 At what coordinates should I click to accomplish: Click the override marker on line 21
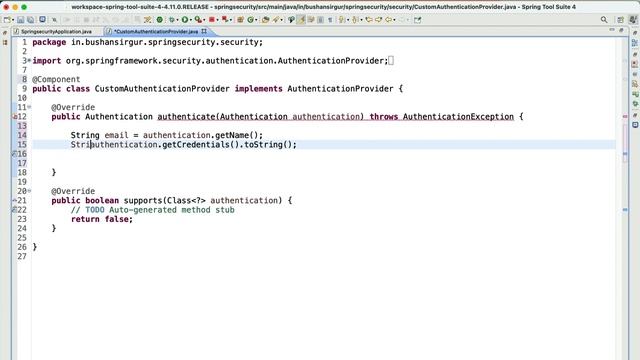(x=15, y=200)
